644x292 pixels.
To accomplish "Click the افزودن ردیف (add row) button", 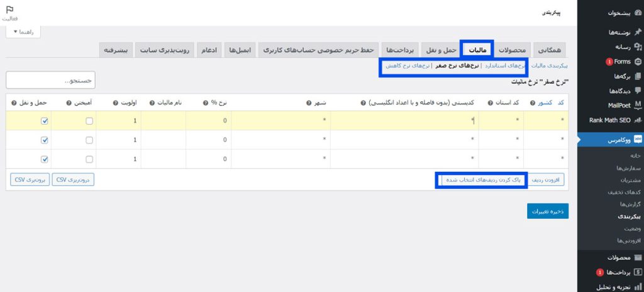I will [x=546, y=180].
